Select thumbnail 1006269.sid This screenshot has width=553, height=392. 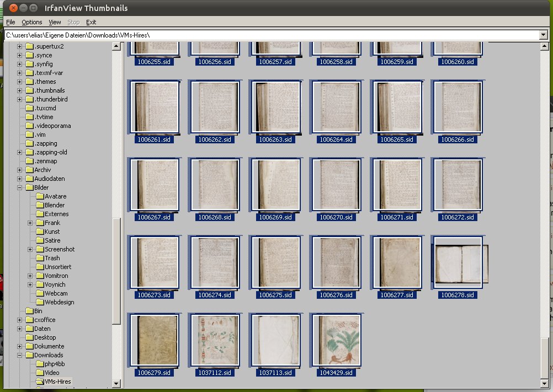click(x=275, y=185)
